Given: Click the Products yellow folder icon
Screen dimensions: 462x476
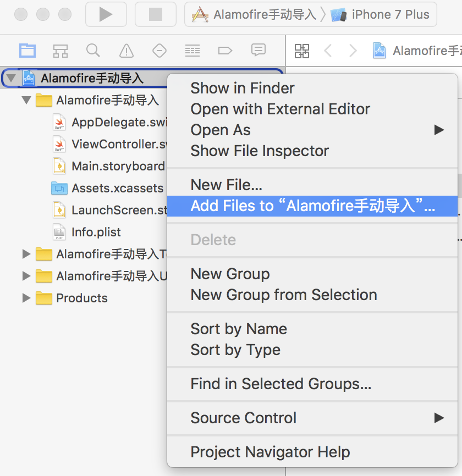Looking at the screenshot, I should [x=44, y=298].
